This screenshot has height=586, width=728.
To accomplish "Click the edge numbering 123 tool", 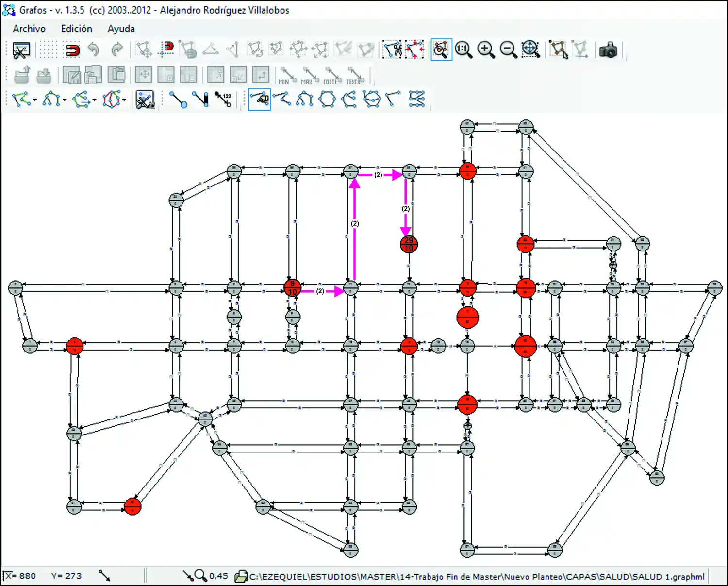I will 224,100.
